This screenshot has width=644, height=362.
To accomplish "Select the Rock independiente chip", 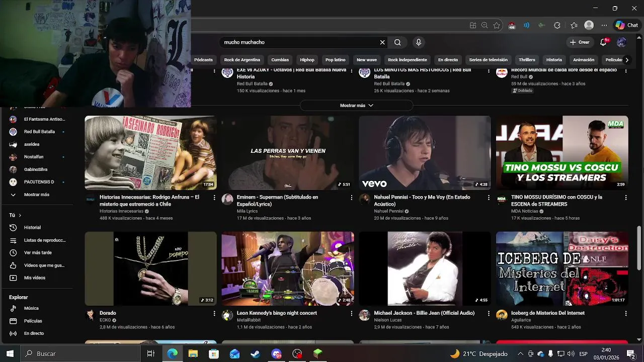I will pos(408,60).
